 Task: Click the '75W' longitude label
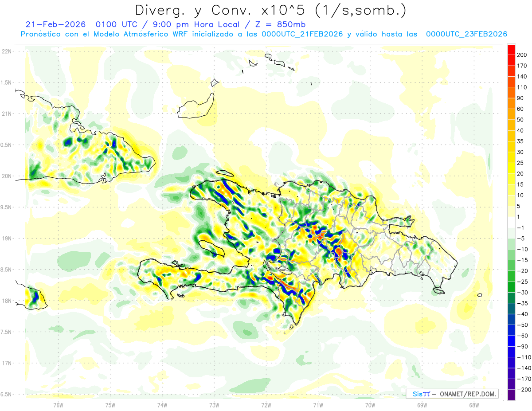[110, 404]
